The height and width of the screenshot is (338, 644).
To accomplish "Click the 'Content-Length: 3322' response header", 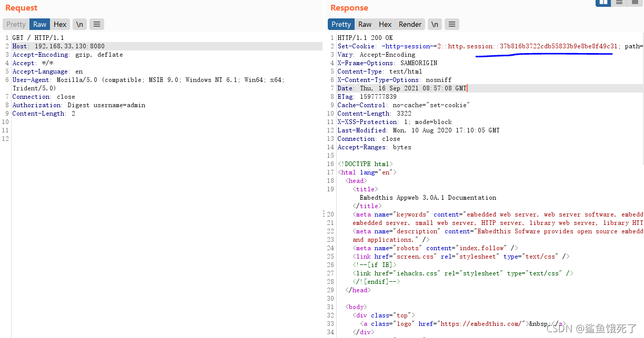I will coord(375,114).
